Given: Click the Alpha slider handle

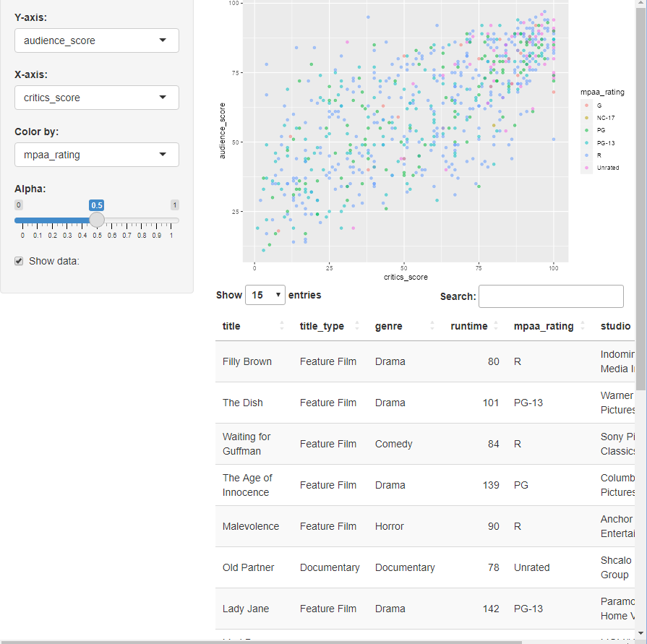Looking at the screenshot, I should (97, 220).
